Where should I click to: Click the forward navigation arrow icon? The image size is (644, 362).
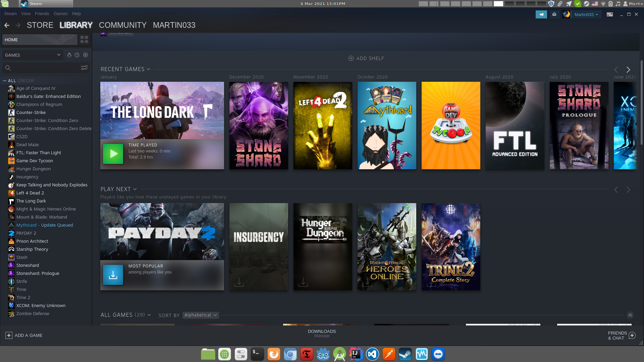(x=18, y=25)
